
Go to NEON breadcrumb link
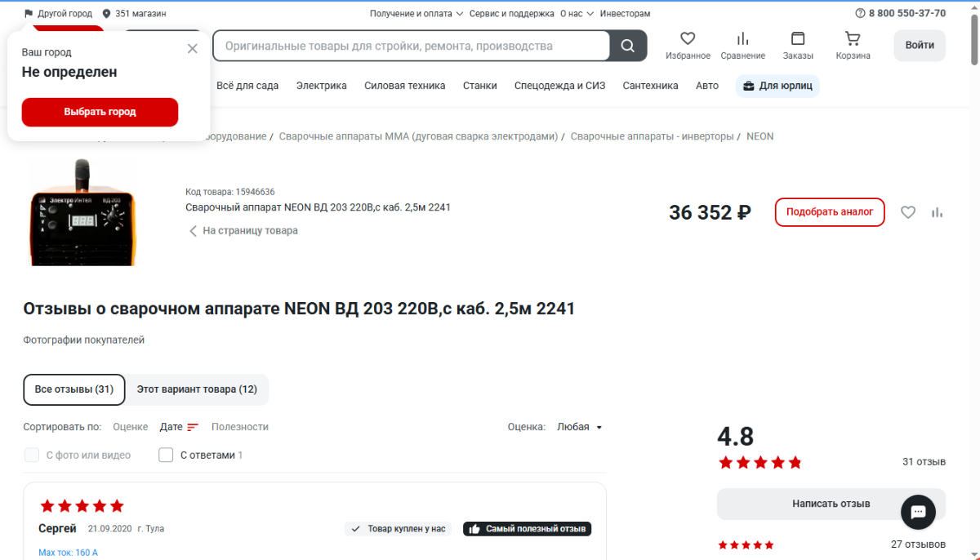(x=760, y=136)
